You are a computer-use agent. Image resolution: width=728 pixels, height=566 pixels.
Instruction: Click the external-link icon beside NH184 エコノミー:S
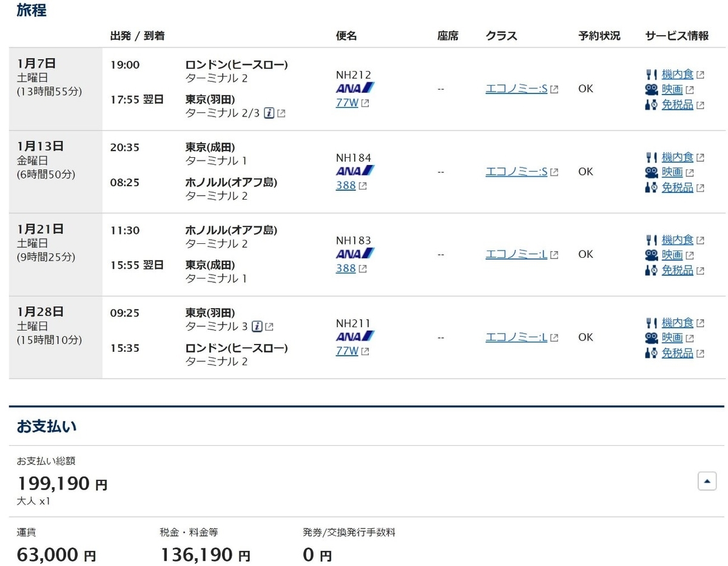point(554,172)
